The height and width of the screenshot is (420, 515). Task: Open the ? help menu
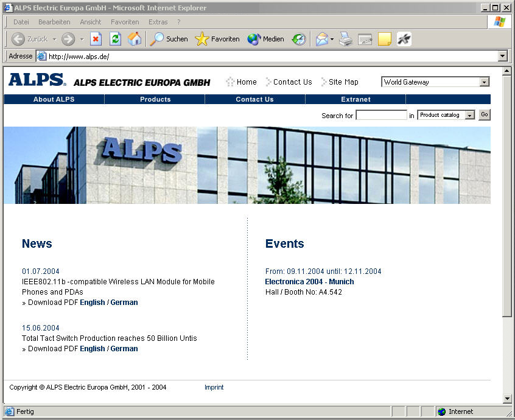coord(179,22)
